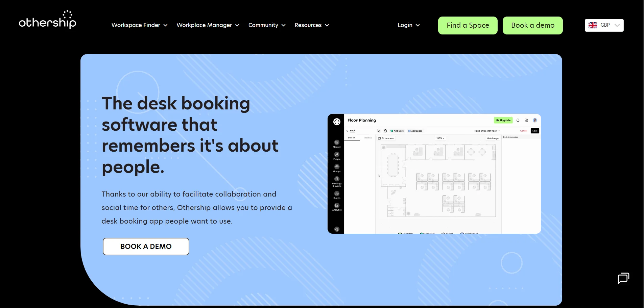
Task: Open notifications via the bell icon
Action: [518, 120]
